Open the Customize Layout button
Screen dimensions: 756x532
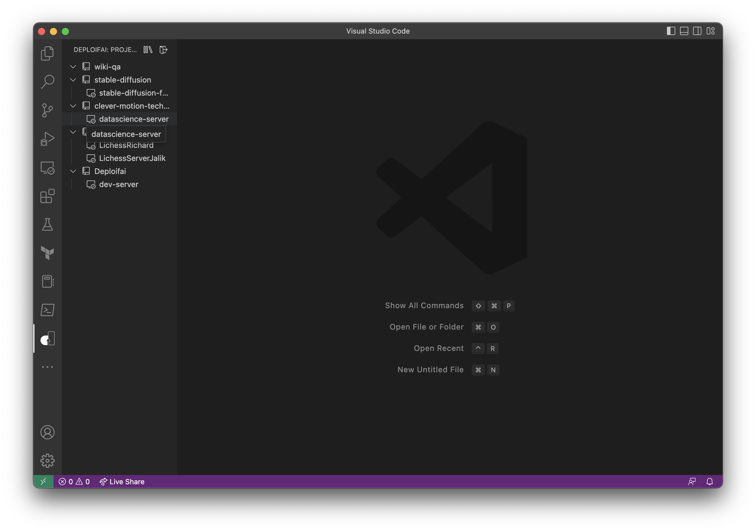tap(711, 31)
